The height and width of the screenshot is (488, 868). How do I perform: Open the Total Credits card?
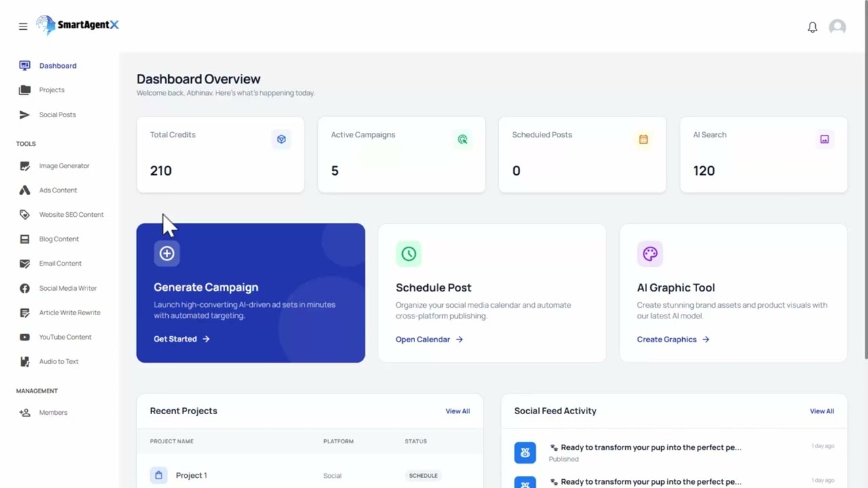coord(220,155)
